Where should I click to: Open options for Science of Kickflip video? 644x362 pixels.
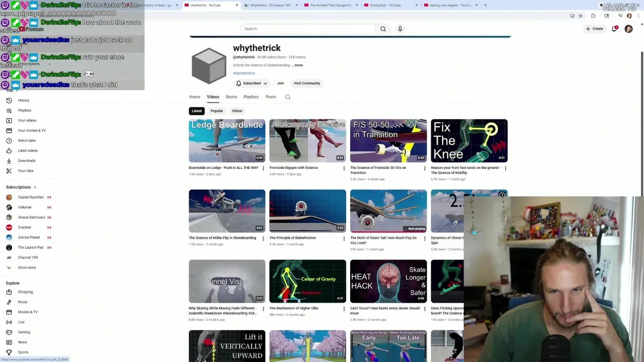506,168
